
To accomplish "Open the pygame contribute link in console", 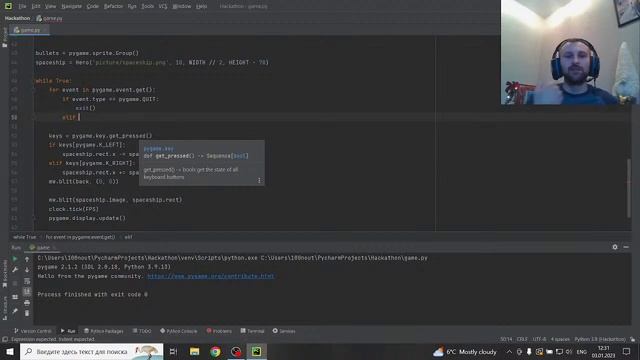I will tap(211, 276).
